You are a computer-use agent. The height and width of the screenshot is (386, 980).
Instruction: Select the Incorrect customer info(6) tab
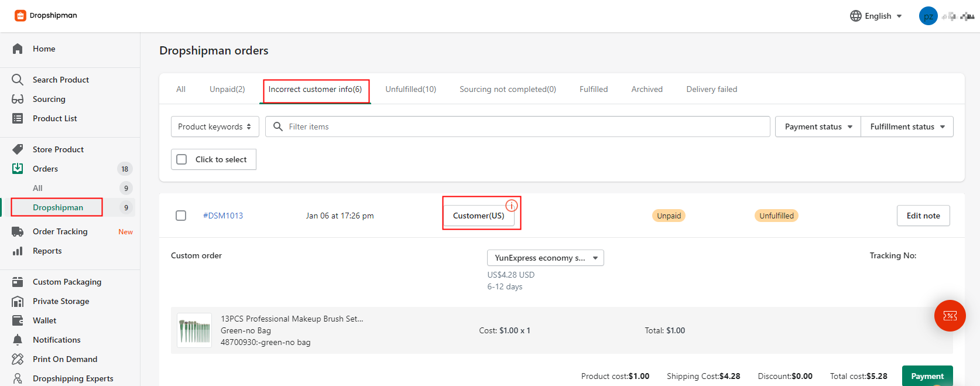(x=315, y=89)
